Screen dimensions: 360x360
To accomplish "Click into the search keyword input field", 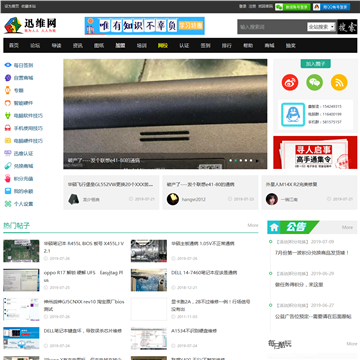I will coord(273,27).
